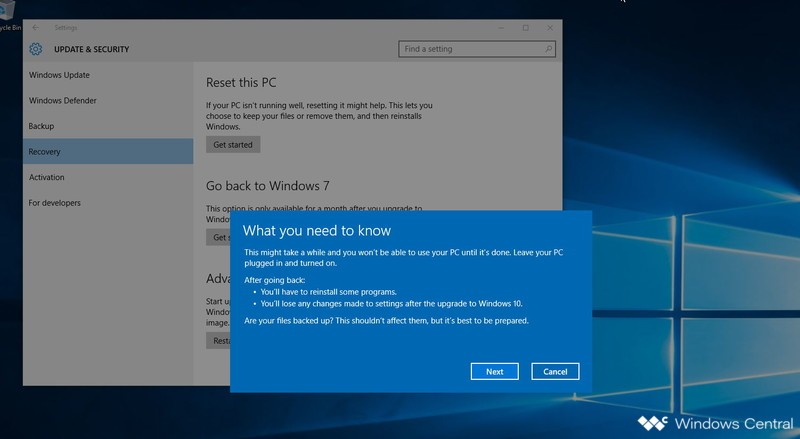
Task: Click Next in the blue dialog
Action: pyautogui.click(x=494, y=372)
